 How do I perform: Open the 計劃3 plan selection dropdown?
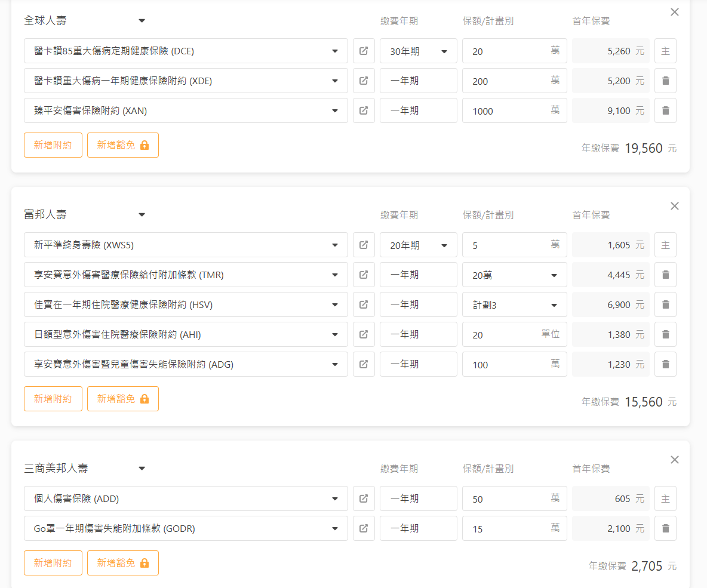514,305
